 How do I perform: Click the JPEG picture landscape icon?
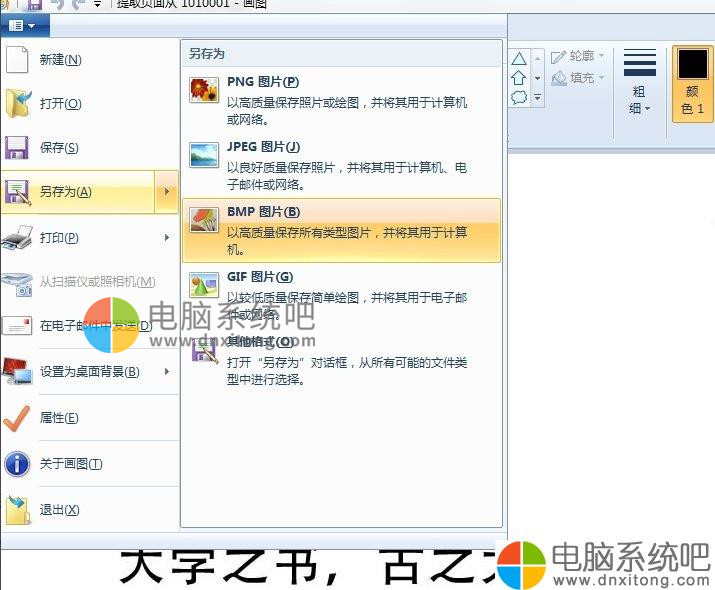(x=204, y=155)
